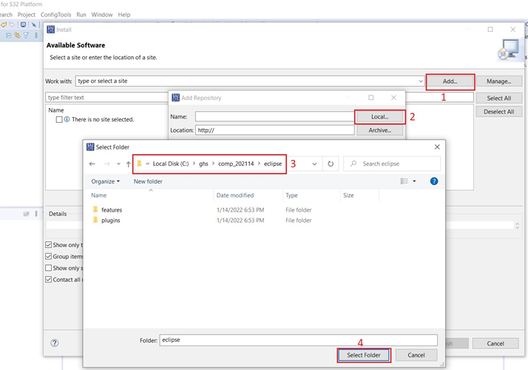Screen dimensions: 528x370
Task: Open the Organize menu
Action: click(x=105, y=181)
